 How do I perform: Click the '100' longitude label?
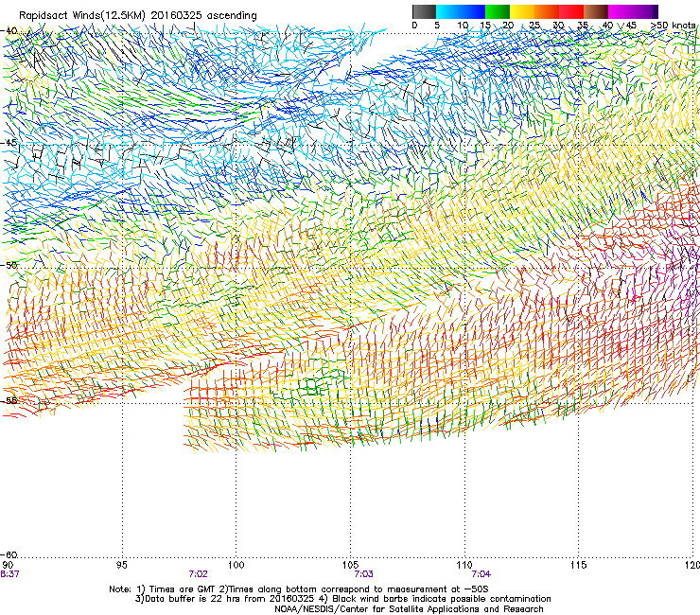tap(236, 565)
